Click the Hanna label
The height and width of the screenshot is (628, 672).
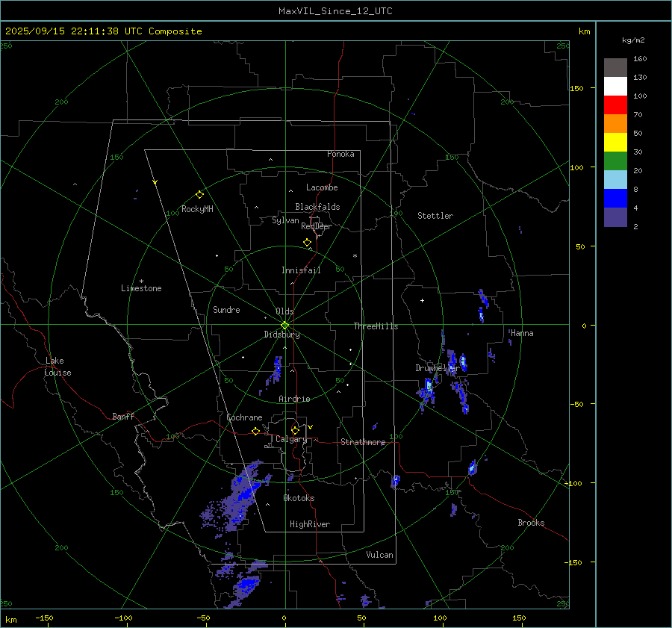click(522, 333)
